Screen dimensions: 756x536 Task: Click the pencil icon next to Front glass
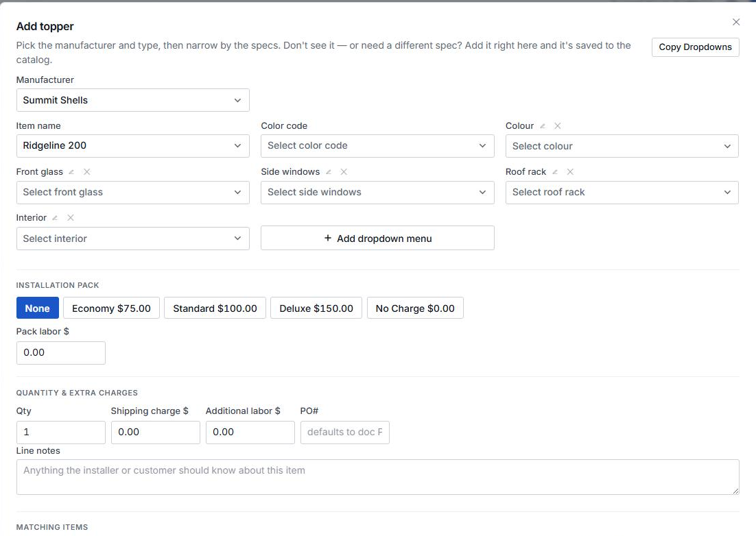tap(71, 172)
